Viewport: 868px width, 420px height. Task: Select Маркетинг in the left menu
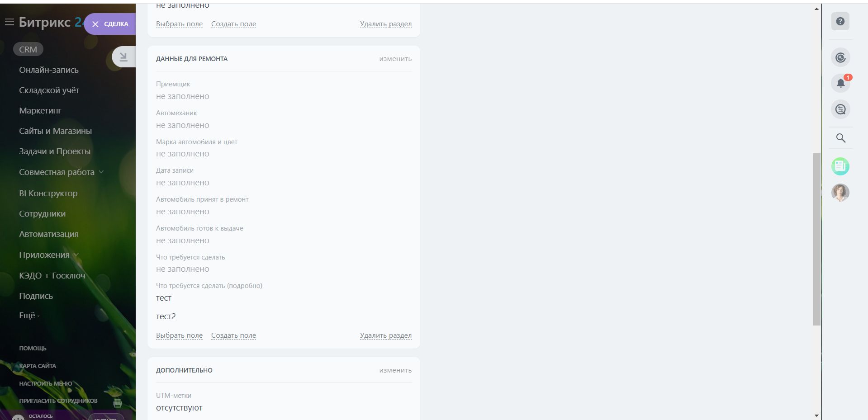click(40, 111)
